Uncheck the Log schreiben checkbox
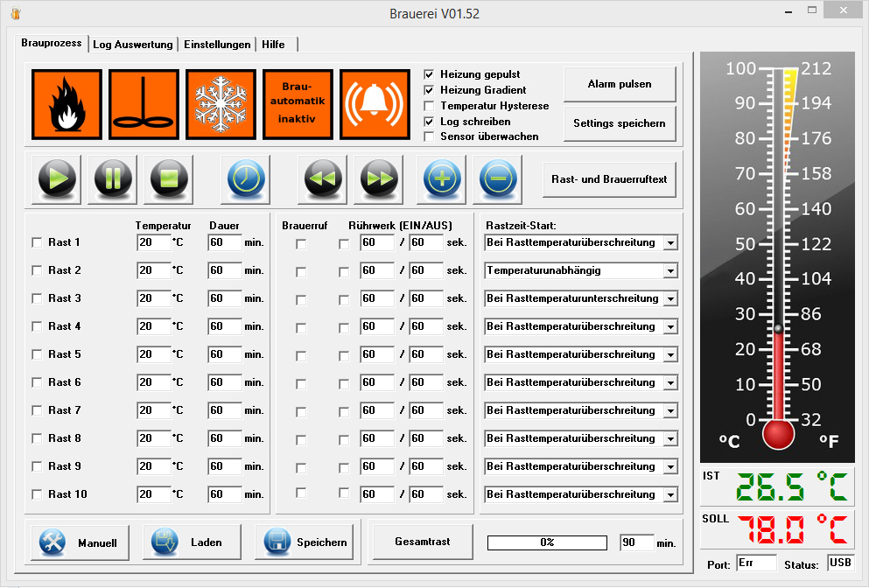This screenshot has height=588, width=869. click(x=429, y=122)
